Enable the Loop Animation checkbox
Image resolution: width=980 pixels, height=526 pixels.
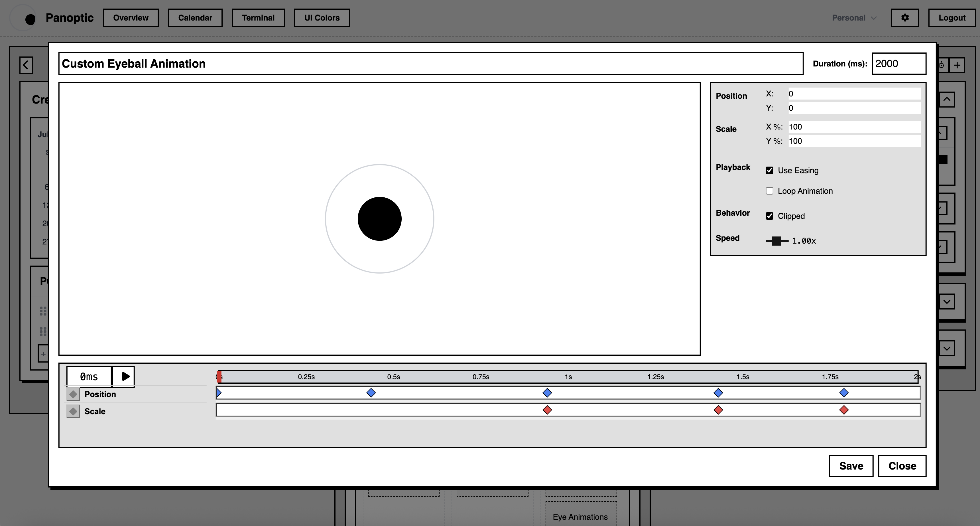point(770,191)
